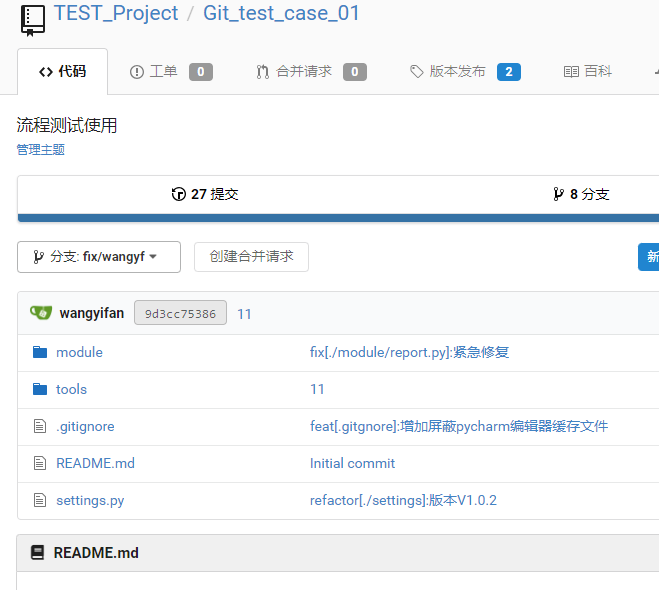This screenshot has width=659, height=590.
Task: Click the repository book icon
Action: (33, 21)
